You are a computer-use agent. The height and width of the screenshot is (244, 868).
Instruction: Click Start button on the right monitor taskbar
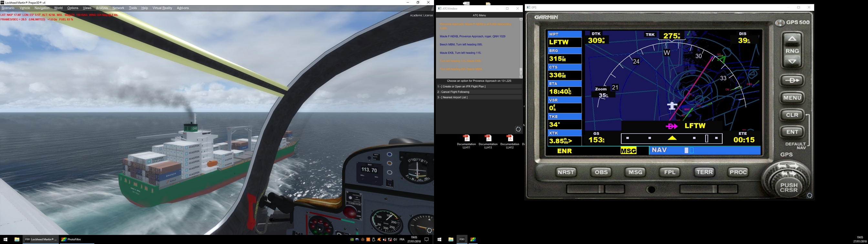pos(439,239)
